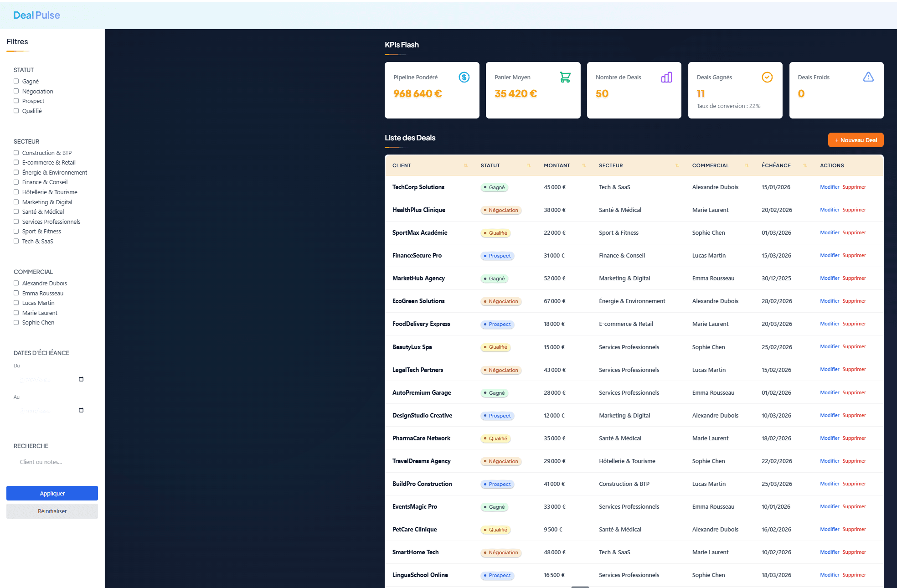Click Supprimer for HealthPlus Clinique
This screenshot has height=588, width=897.
coord(854,210)
